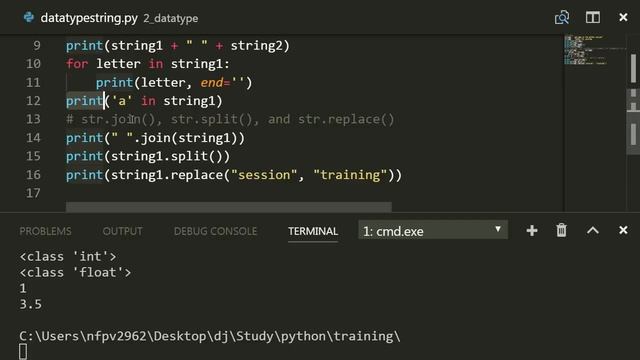Maximize the panel with the up chevron

pos(593,231)
